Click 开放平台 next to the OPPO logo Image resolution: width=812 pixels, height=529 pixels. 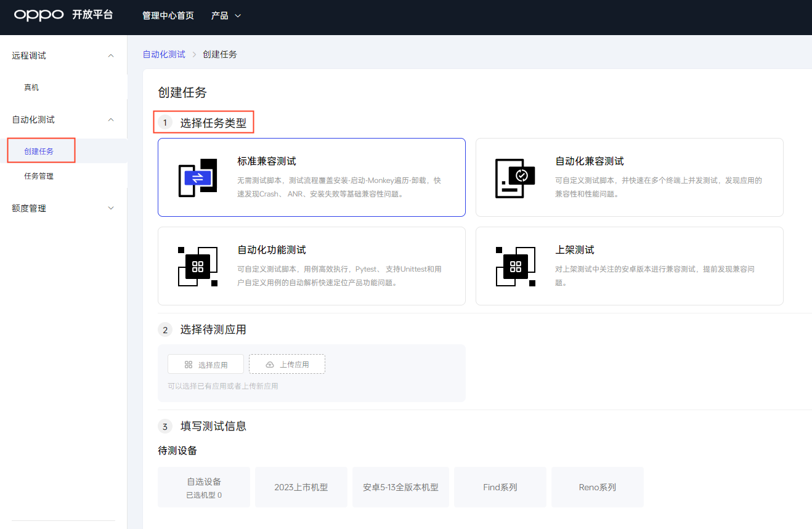click(93, 15)
